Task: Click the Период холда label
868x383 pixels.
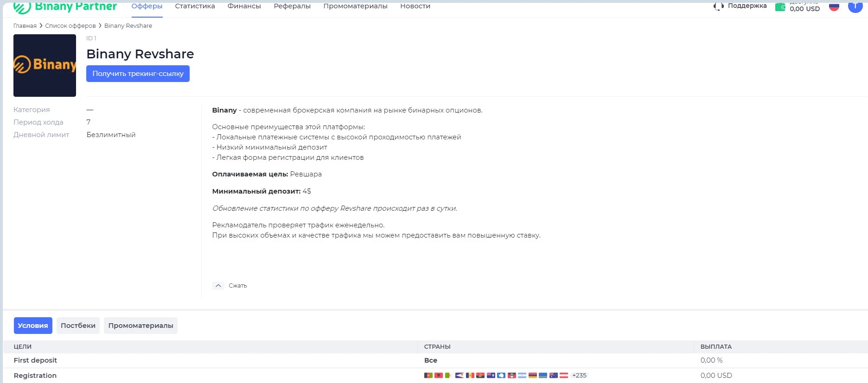Action: click(x=38, y=122)
